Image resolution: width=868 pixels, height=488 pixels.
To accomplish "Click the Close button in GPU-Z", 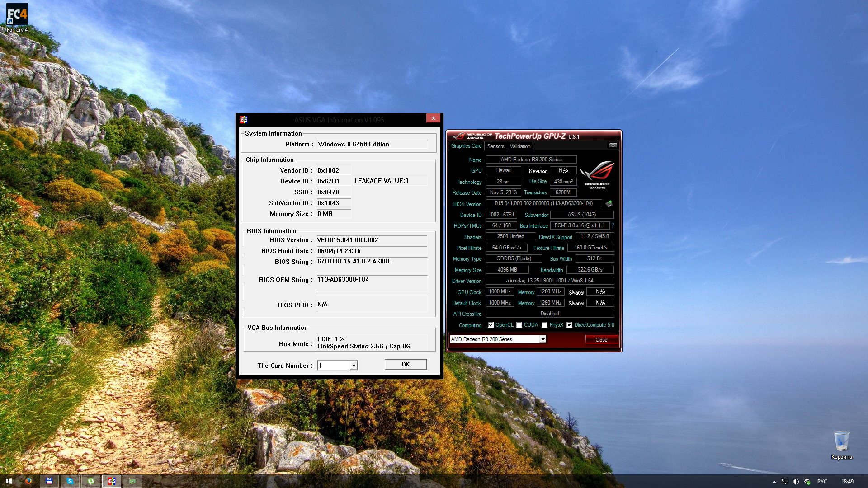I will (601, 340).
